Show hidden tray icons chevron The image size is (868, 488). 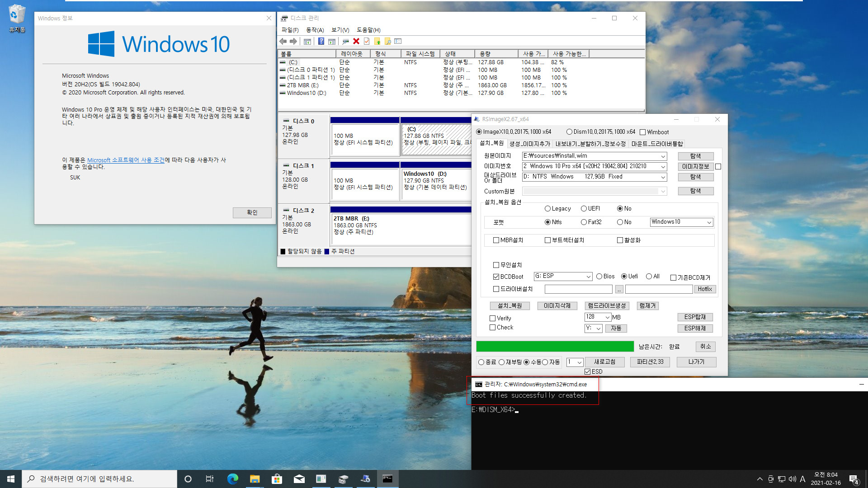[759, 479]
